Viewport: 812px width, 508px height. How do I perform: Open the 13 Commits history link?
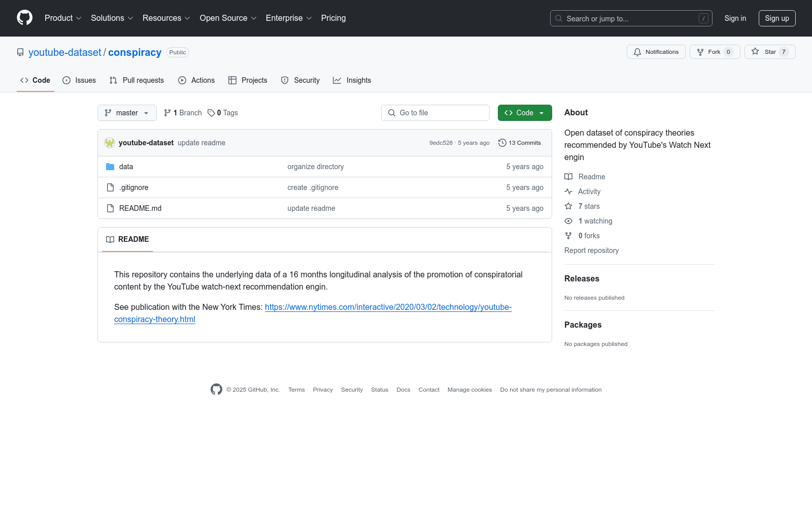click(x=520, y=143)
